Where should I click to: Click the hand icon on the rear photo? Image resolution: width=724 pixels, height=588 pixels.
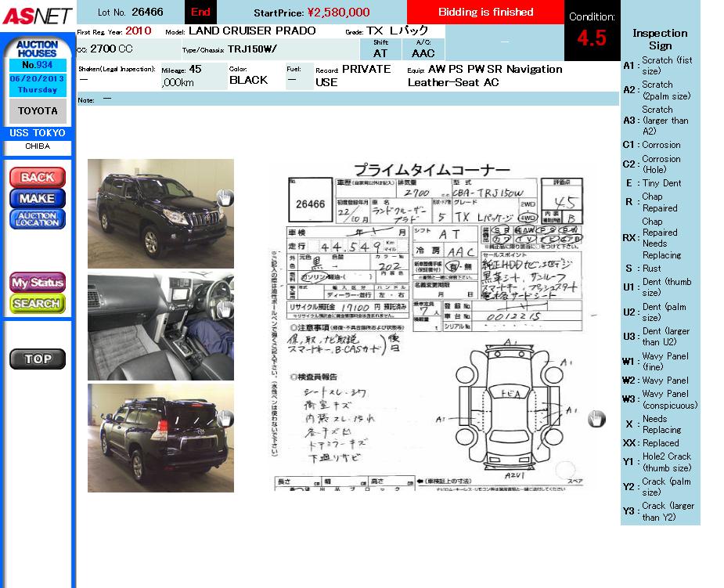225,419
